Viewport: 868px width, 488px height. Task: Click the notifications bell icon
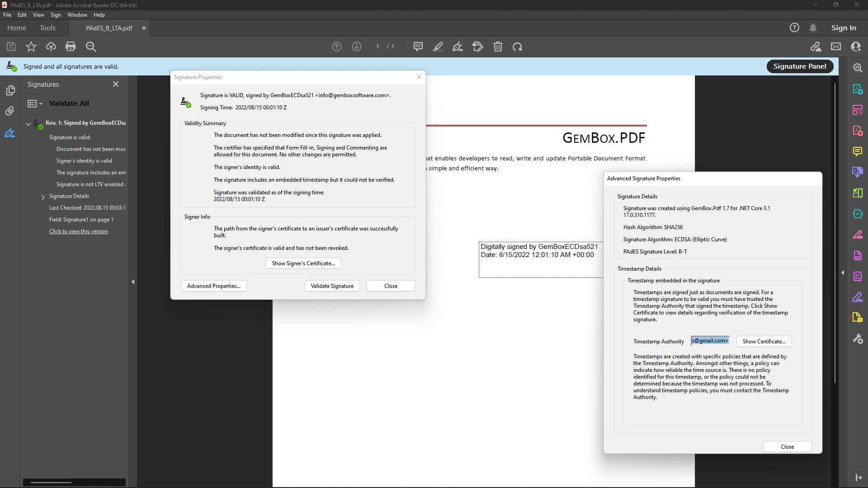pyautogui.click(x=813, y=28)
